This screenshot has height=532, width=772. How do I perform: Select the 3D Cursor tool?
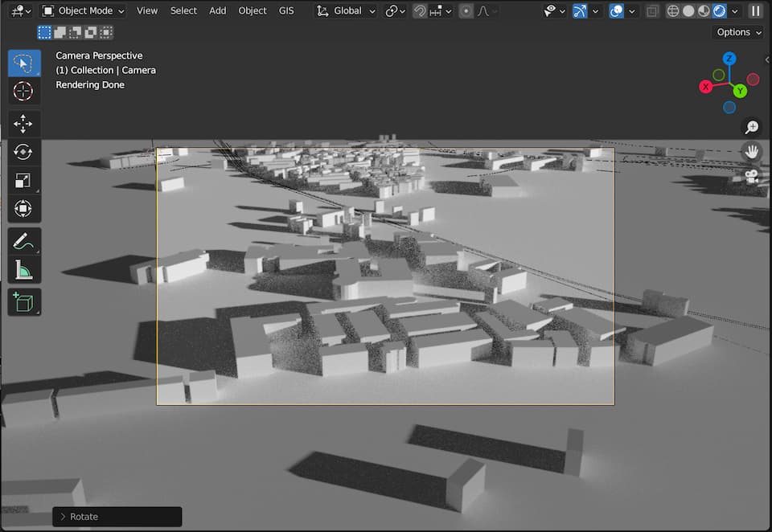(23, 91)
